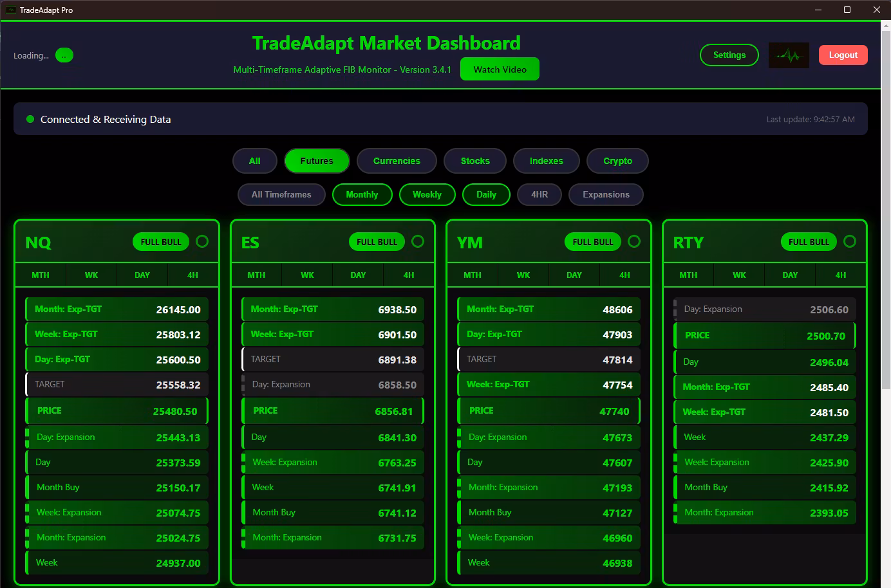
Task: Click the green loading indicator badge
Action: 64,55
